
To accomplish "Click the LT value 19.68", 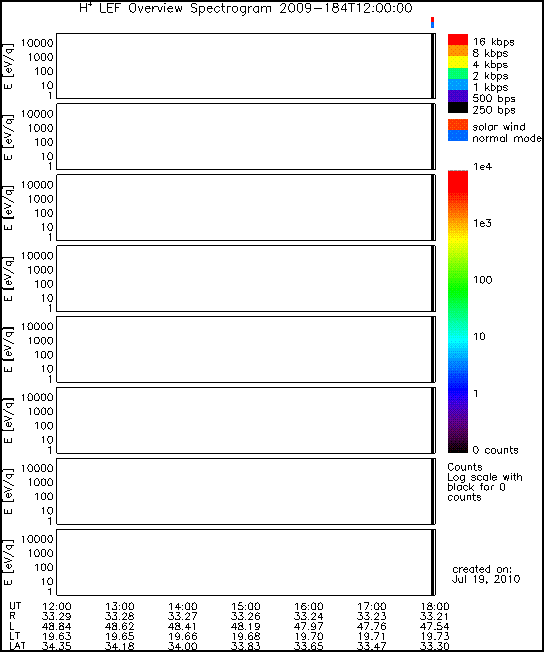I will [x=246, y=636].
